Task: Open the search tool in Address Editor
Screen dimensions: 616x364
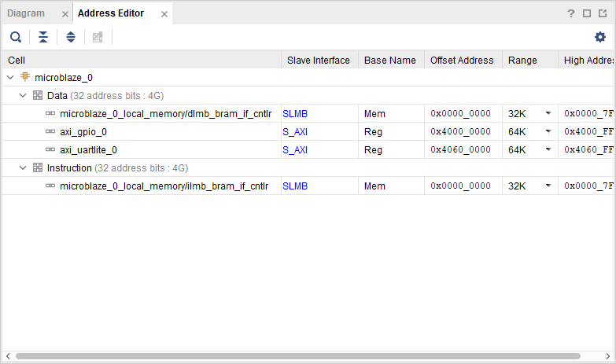Action: (x=16, y=37)
